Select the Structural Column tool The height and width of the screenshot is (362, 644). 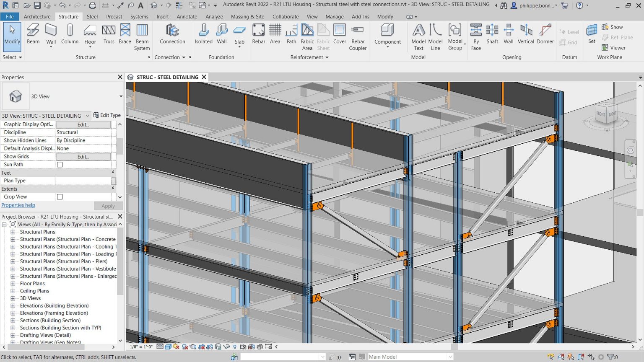click(70, 34)
